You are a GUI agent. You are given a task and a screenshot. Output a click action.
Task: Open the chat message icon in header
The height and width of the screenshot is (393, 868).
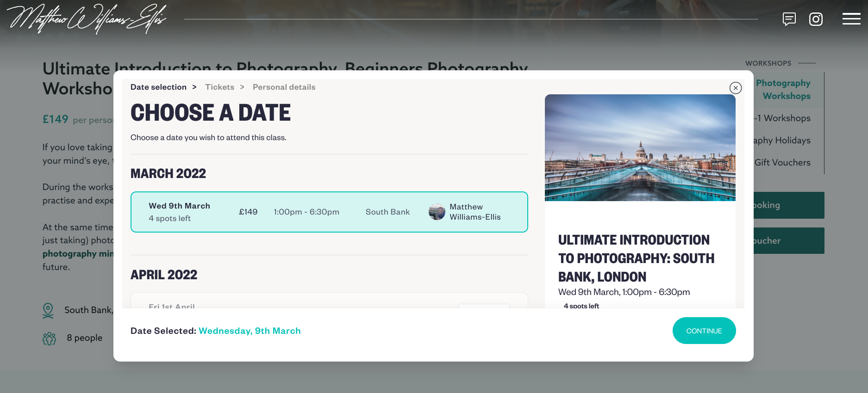pyautogui.click(x=789, y=19)
